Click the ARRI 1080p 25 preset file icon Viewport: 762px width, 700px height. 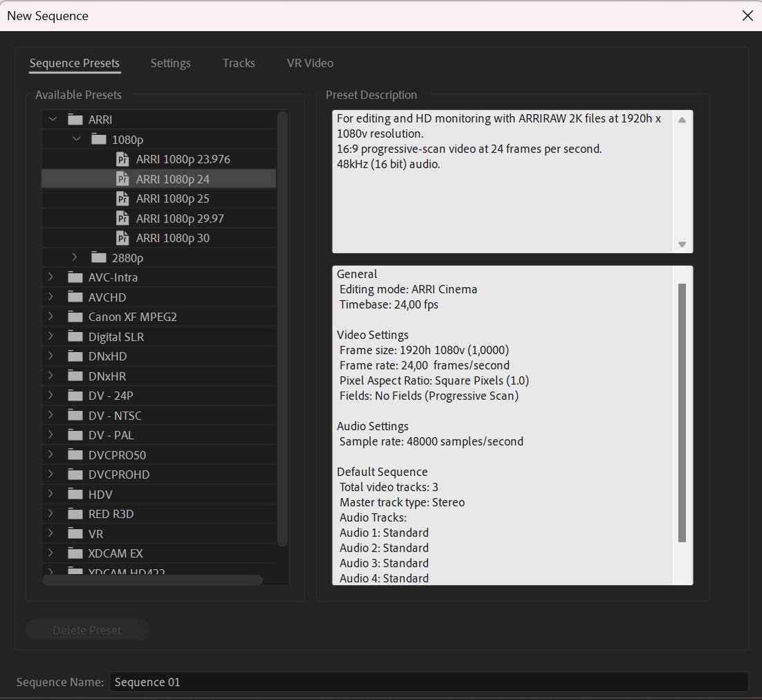pyautogui.click(x=122, y=199)
